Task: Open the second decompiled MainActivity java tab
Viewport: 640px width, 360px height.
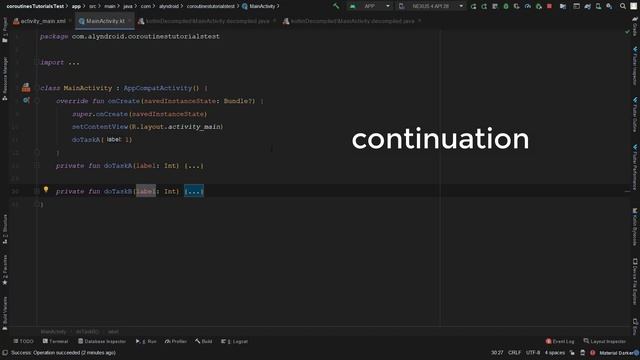Action: (352, 21)
